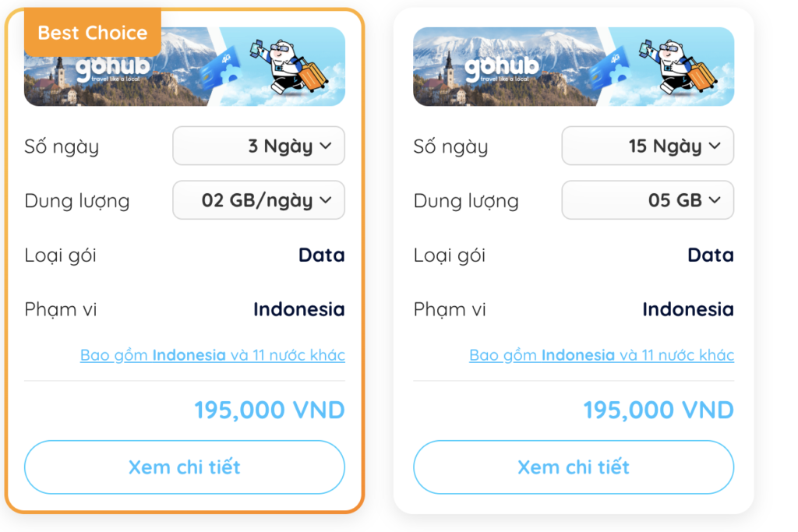Click the Best Choice badge
The height and width of the screenshot is (532, 798).
click(x=91, y=33)
